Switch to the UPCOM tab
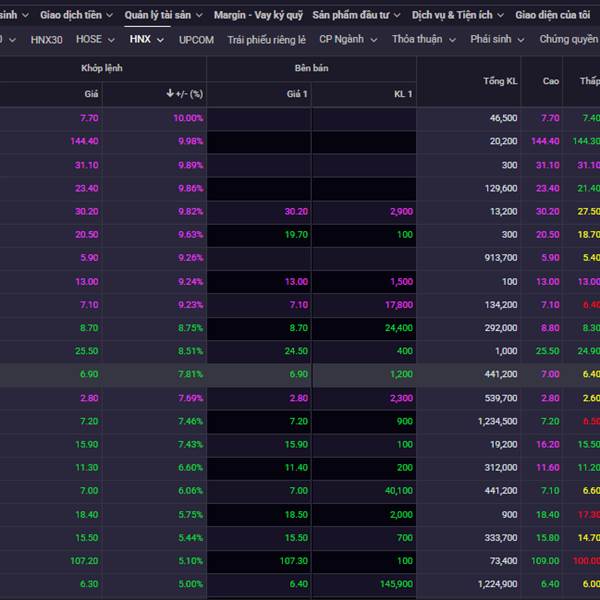This screenshot has width=600, height=600. coord(196,40)
